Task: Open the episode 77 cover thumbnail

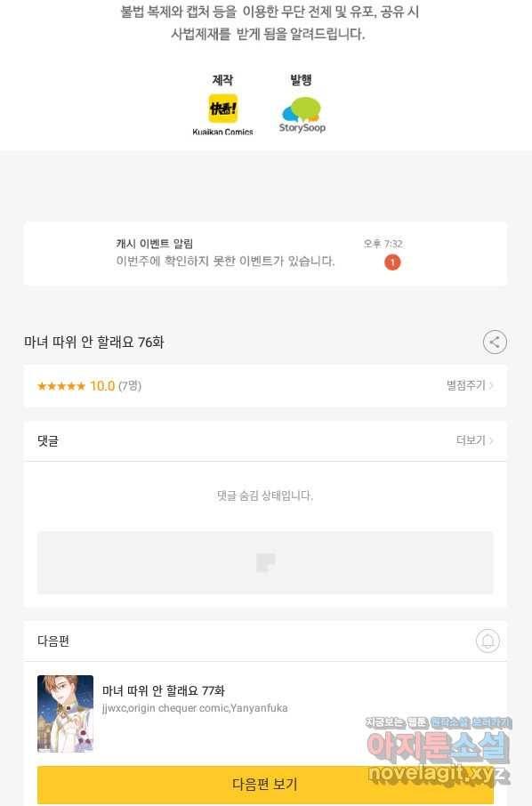Action: pos(65,713)
